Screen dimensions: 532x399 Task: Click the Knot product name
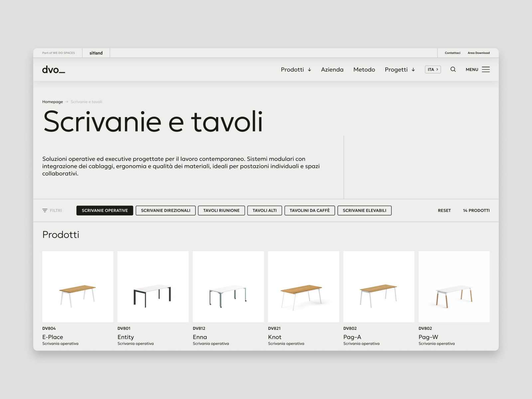275,337
